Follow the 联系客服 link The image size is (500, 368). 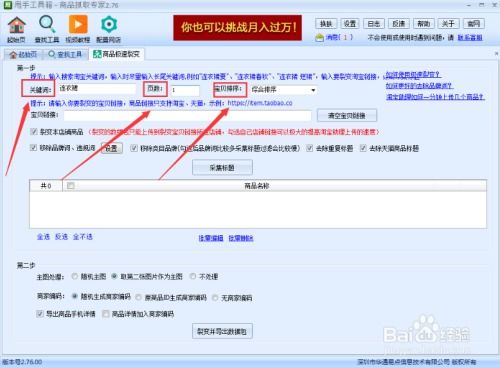click(x=470, y=38)
